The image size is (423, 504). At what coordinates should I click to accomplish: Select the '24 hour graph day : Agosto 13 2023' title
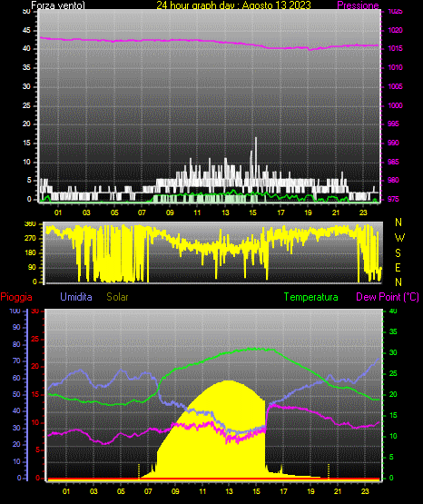pyautogui.click(x=234, y=5)
